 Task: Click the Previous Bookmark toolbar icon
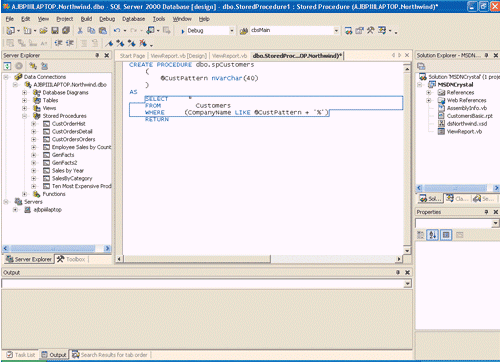pyautogui.click(x=132, y=43)
